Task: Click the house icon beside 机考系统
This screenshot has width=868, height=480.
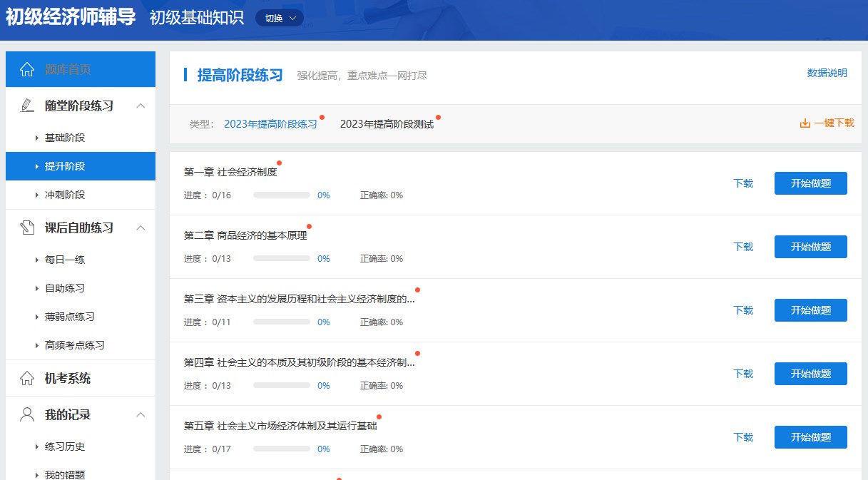Action: [x=27, y=378]
